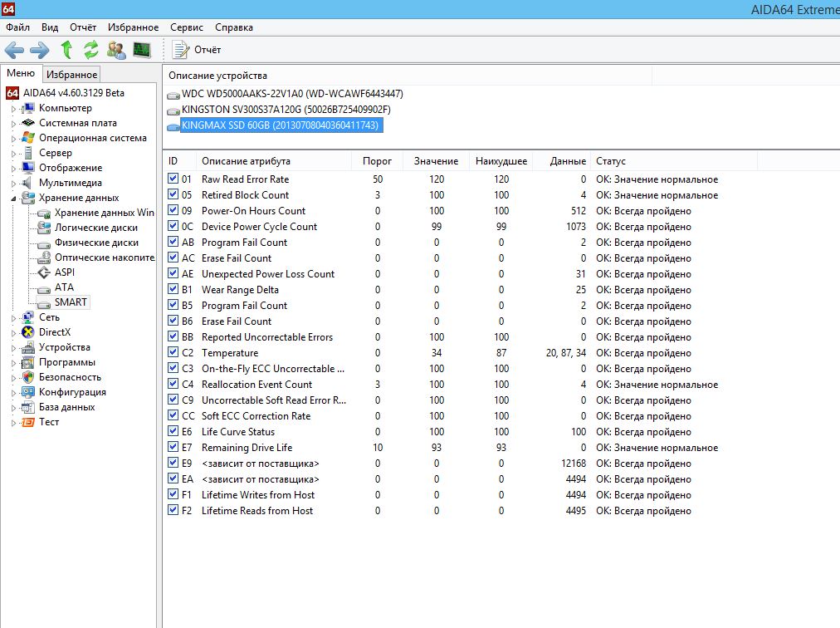Select the ATA item in storage tree
The image size is (840, 628).
64,287
